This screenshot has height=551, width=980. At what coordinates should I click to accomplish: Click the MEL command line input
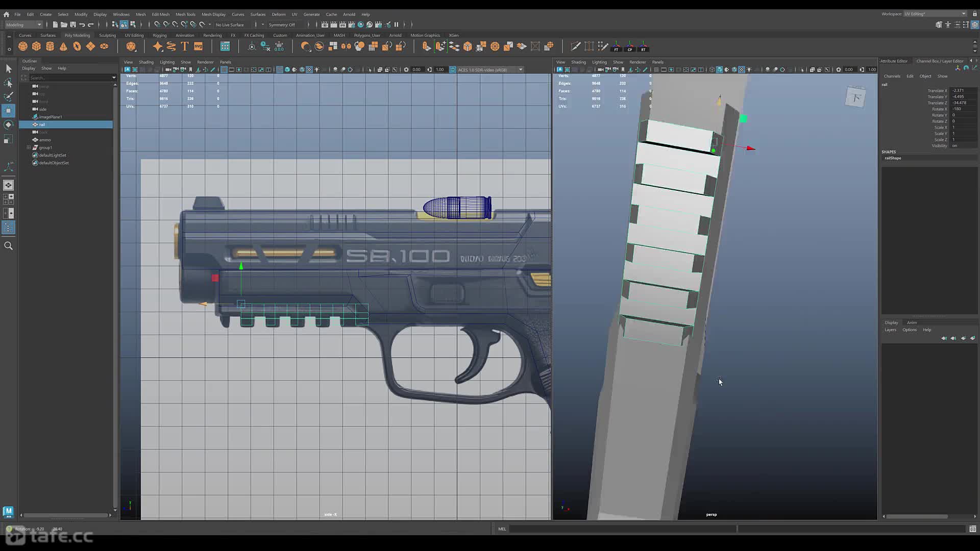point(622,529)
